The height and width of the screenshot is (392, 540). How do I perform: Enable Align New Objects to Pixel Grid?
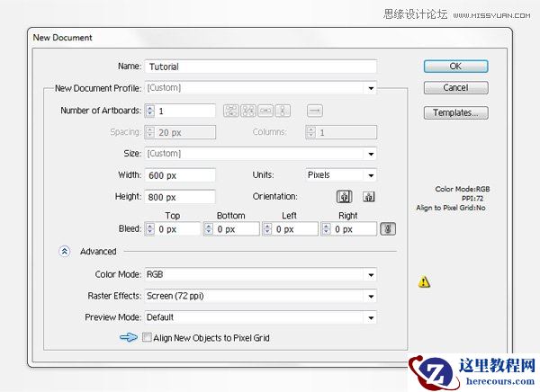147,337
